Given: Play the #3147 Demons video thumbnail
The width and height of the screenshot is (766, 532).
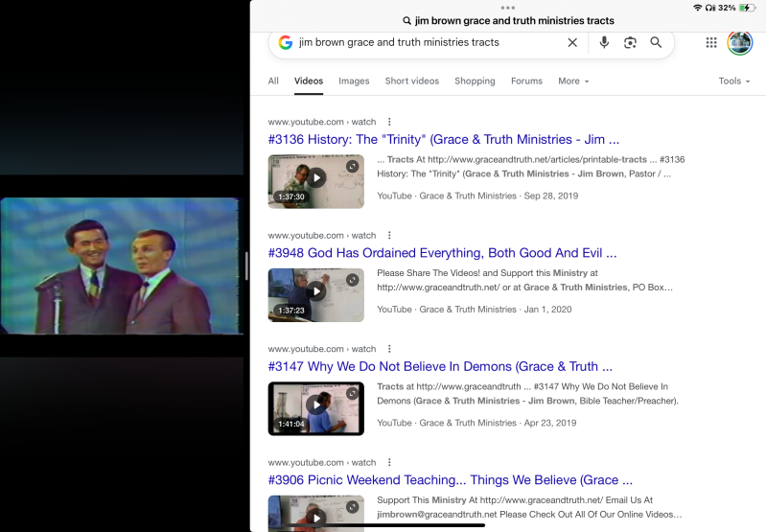Looking at the screenshot, I should [x=316, y=408].
